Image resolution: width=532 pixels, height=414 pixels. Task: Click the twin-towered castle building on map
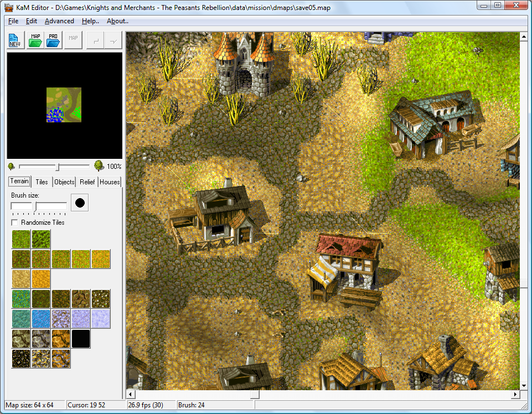click(x=244, y=64)
